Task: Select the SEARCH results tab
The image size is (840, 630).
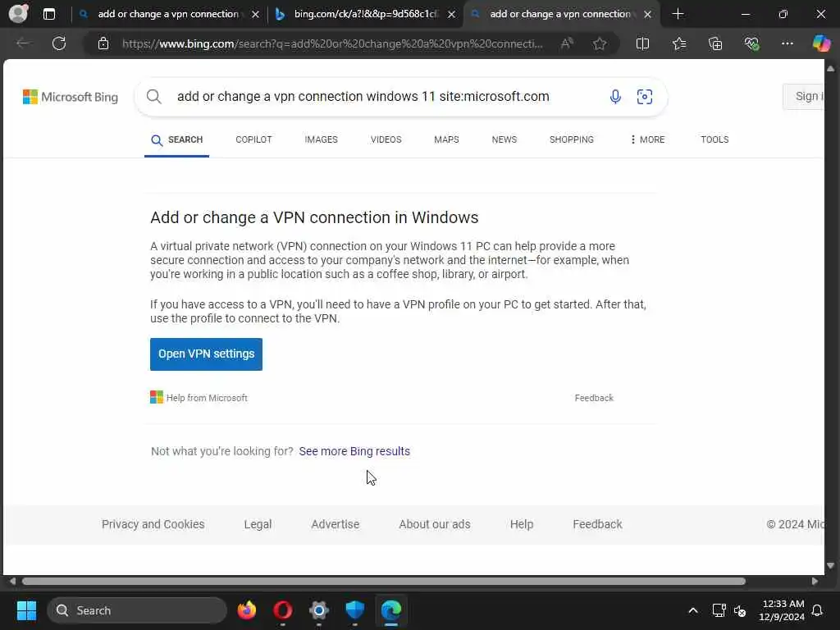Action: [x=177, y=139]
